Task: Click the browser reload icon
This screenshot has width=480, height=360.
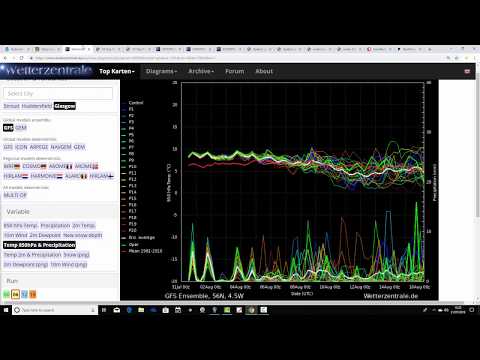Action: pyautogui.click(x=22, y=58)
